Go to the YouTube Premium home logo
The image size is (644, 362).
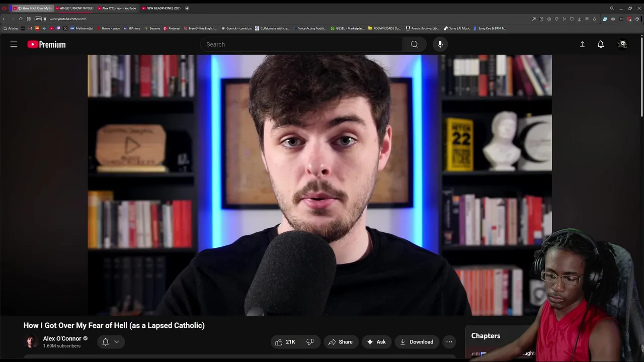pyautogui.click(x=46, y=44)
